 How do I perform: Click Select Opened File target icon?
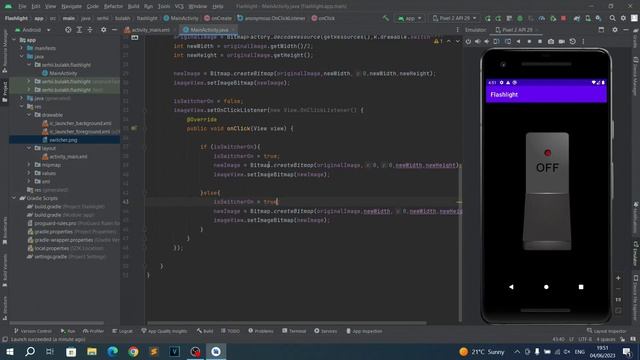[x=68, y=30]
